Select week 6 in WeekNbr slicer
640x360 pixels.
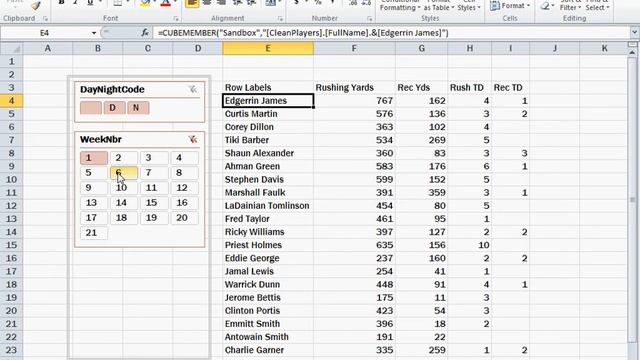(x=124, y=173)
